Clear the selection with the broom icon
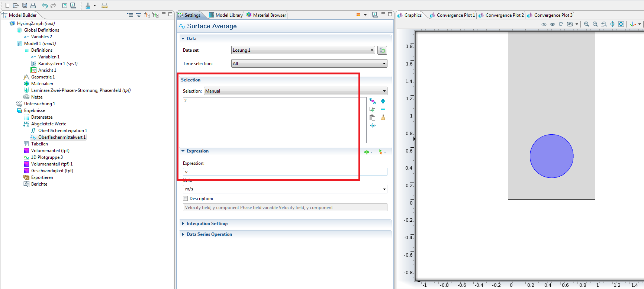The height and width of the screenshot is (289, 644). [383, 118]
